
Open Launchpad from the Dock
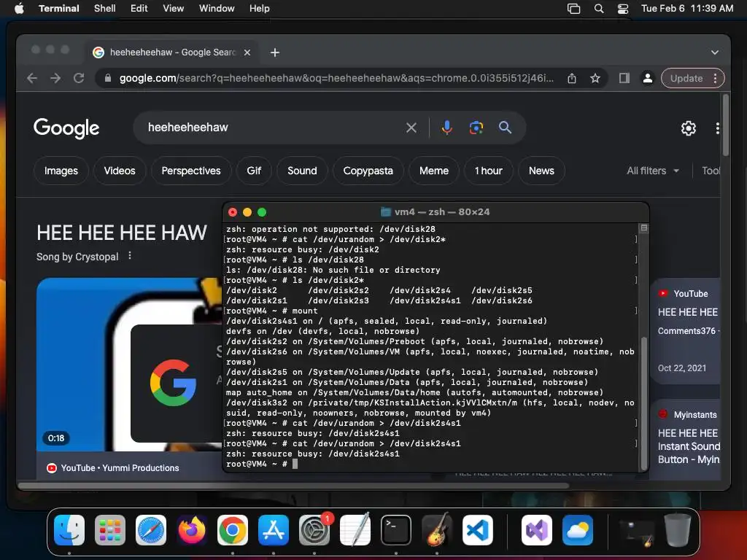[x=110, y=530]
